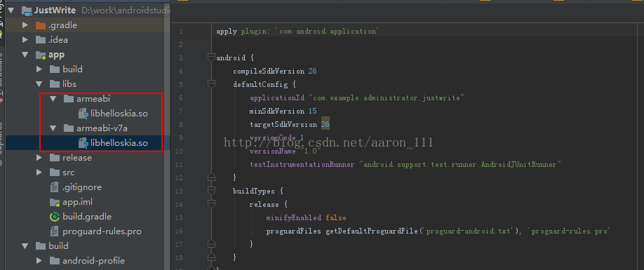Fold the defaultConfig block at line 5

pos(211,84)
